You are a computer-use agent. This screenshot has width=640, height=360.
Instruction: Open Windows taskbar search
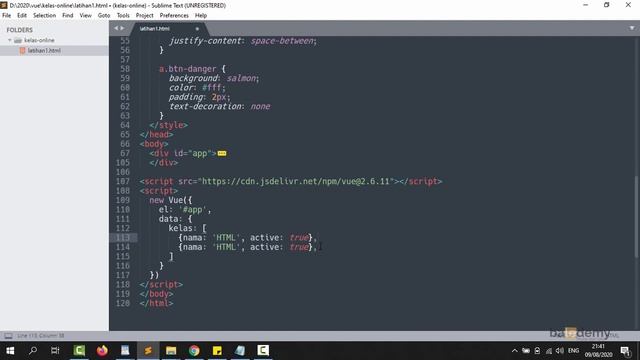[33, 351]
